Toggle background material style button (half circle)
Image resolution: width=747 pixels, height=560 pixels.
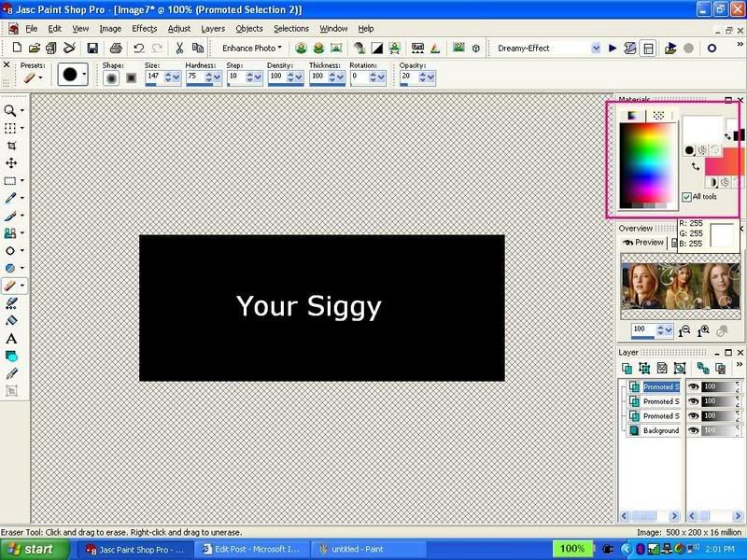712,182
